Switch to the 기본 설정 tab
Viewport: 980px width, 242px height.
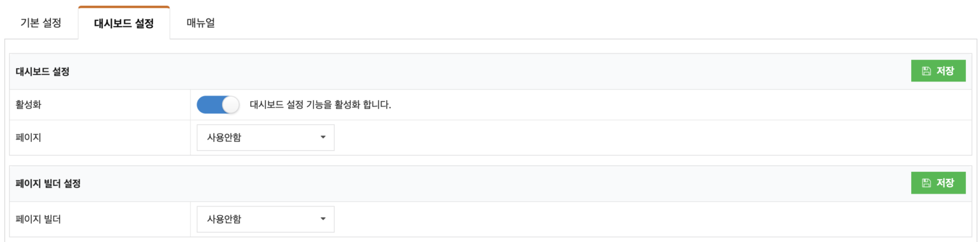click(41, 24)
